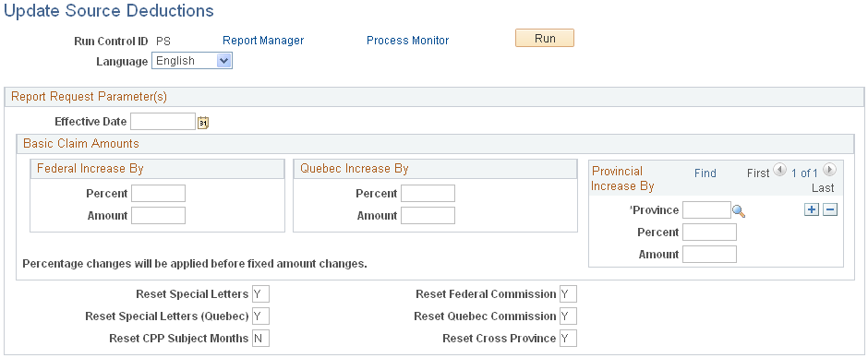The height and width of the screenshot is (358, 868).
Task: Click the 'Basic Claim Amounts' header text
Action: (81, 144)
